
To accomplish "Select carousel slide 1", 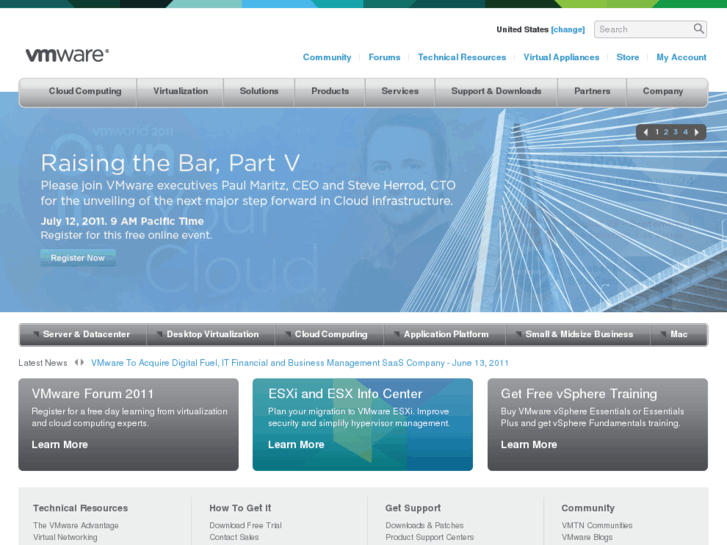I will point(657,132).
